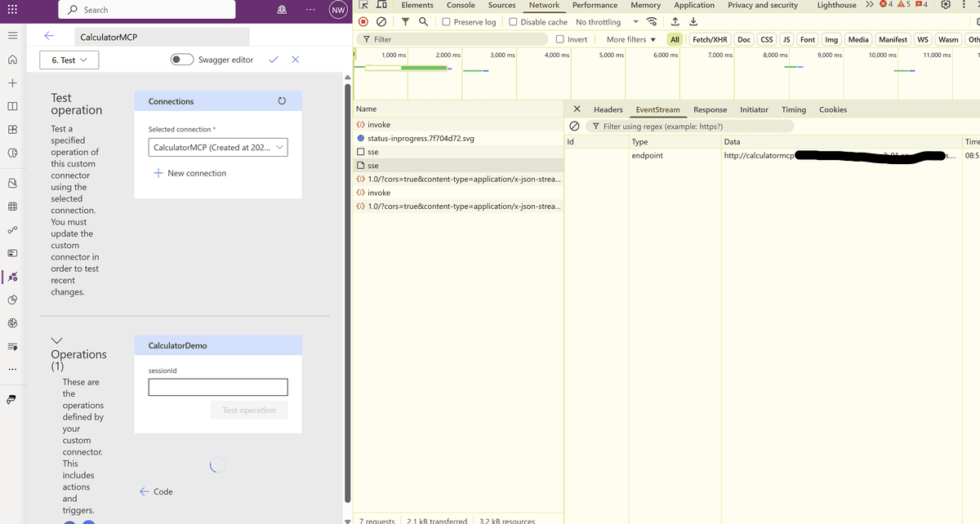The height and width of the screenshot is (524, 980).
Task: Stop recording network log
Action: click(363, 22)
